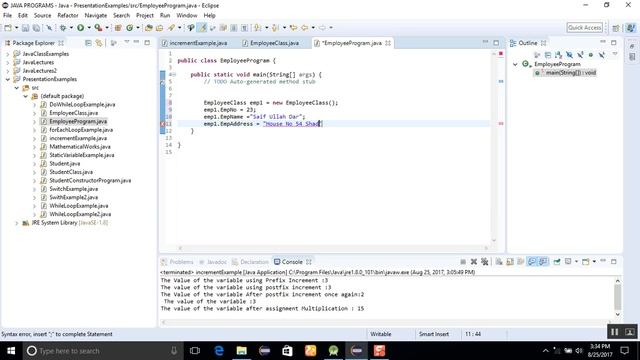Collapse All in Package Explorer
This screenshot has height=360, width=640.
coord(88,43)
